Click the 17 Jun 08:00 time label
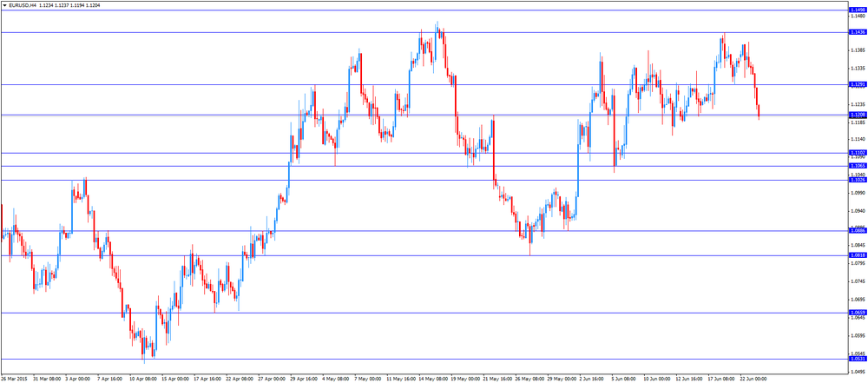 point(722,380)
